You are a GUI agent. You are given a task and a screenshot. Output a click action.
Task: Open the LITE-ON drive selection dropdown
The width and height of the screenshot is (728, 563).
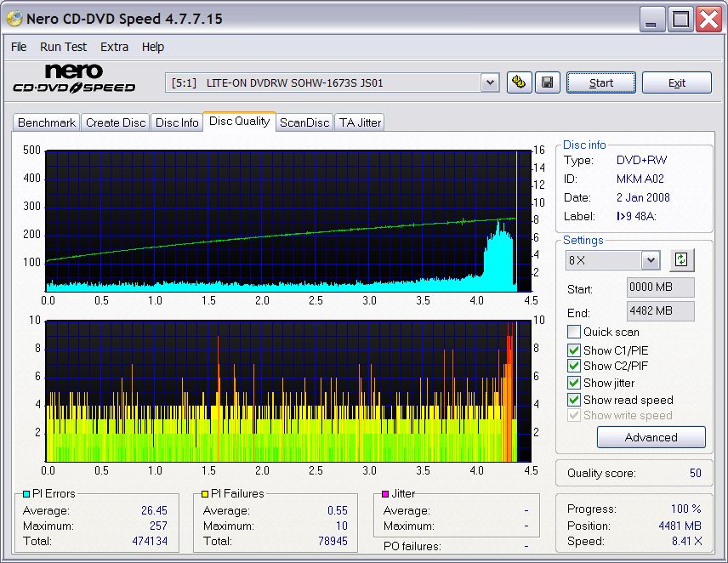point(490,83)
